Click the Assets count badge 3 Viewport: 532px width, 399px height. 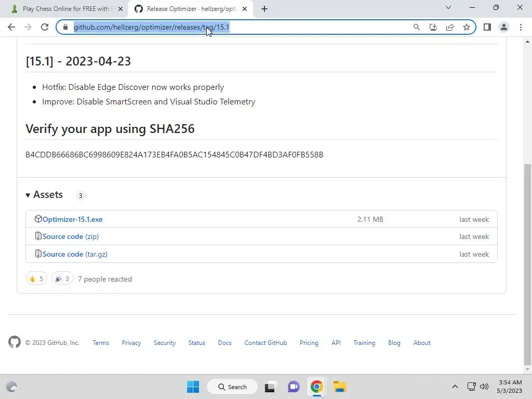[x=81, y=195]
